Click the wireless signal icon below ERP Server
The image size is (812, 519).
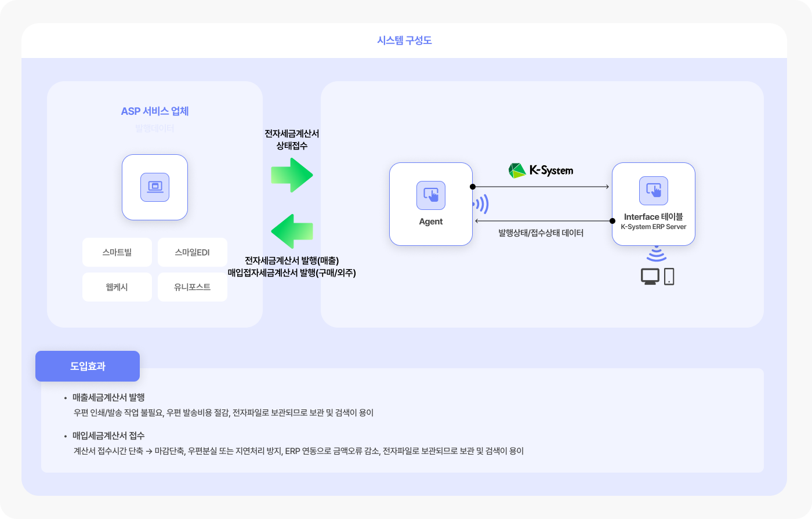coord(657,254)
